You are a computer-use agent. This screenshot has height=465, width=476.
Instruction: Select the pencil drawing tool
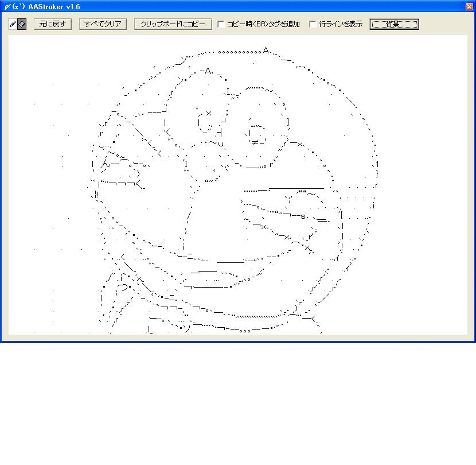pos(13,24)
